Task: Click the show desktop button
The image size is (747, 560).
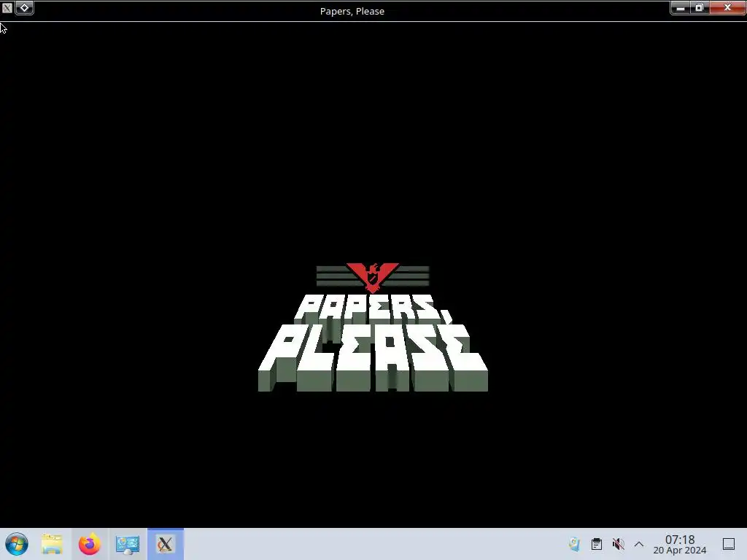Action: [x=729, y=544]
